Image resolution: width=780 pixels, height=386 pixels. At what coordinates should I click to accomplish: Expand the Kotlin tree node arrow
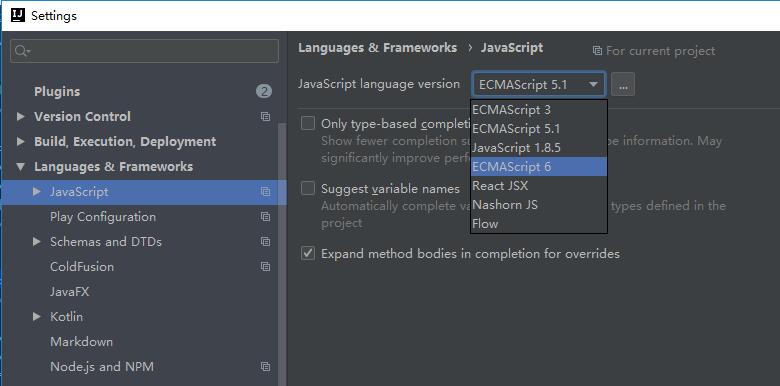(36, 316)
